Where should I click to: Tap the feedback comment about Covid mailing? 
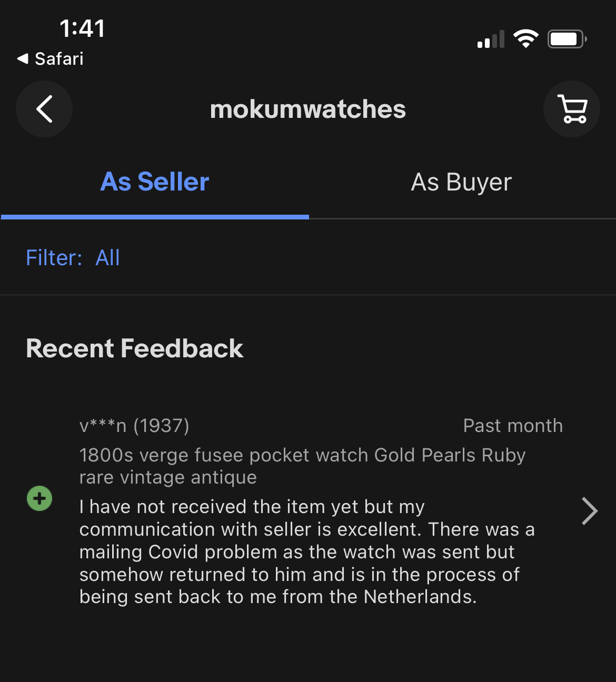[306, 551]
